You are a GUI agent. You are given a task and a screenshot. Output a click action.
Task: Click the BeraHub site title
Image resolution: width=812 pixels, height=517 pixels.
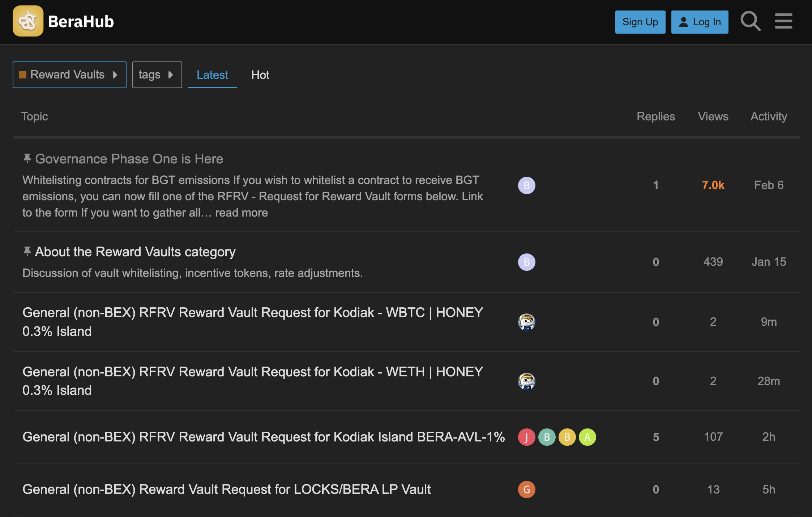point(81,22)
